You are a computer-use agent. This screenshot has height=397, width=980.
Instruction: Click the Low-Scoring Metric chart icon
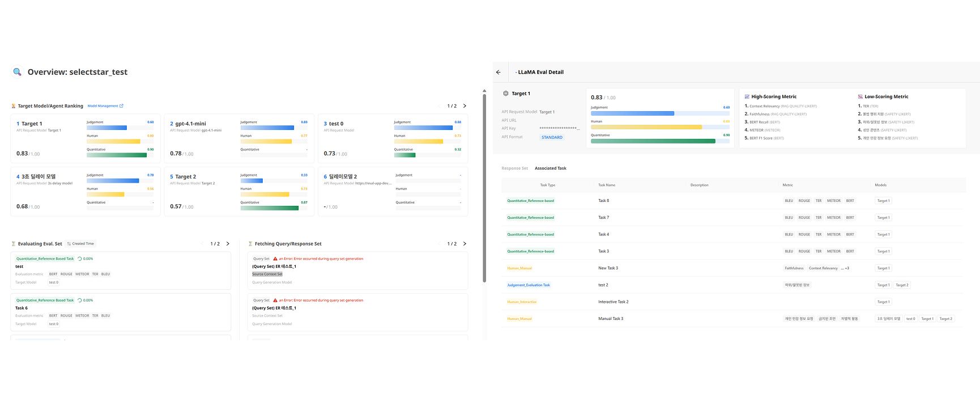860,97
